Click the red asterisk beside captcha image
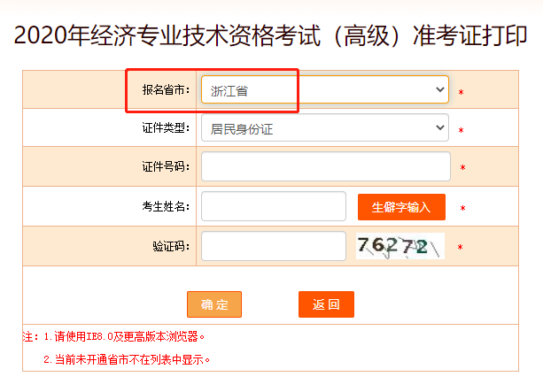This screenshot has height=392, width=543. click(460, 248)
